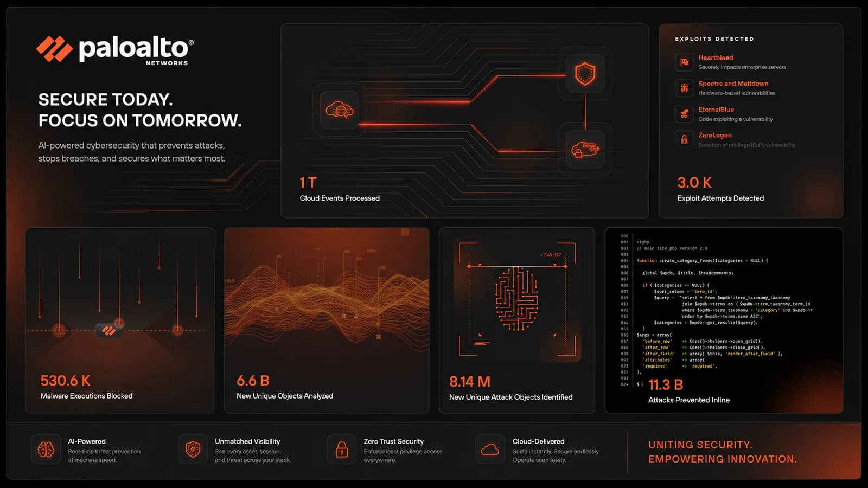Viewport: 868px width, 488px height.
Task: Click the AI-Powered brain icon
Action: click(x=46, y=450)
